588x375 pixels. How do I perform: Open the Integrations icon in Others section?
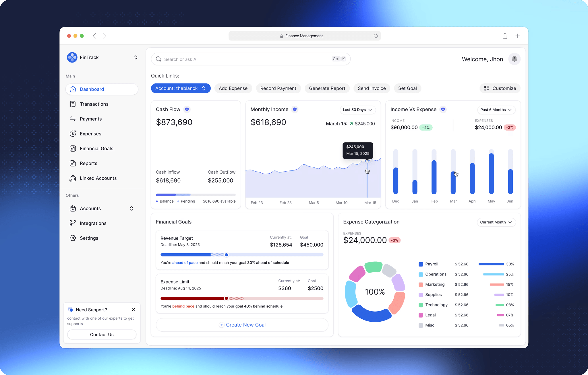point(73,223)
